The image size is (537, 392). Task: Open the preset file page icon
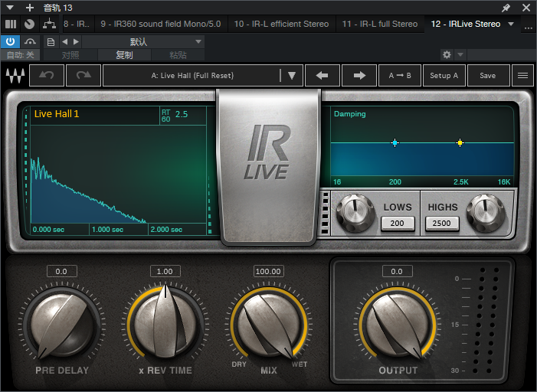[x=51, y=42]
